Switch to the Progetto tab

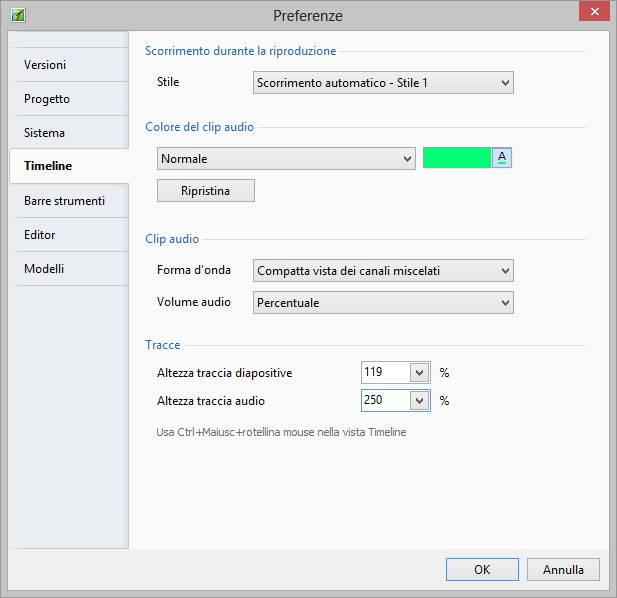pyautogui.click(x=47, y=99)
